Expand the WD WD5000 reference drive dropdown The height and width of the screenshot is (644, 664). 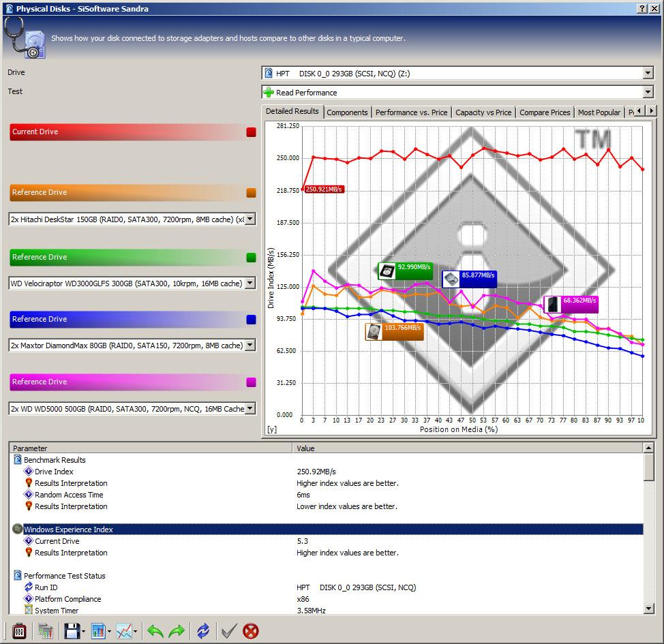click(250, 408)
